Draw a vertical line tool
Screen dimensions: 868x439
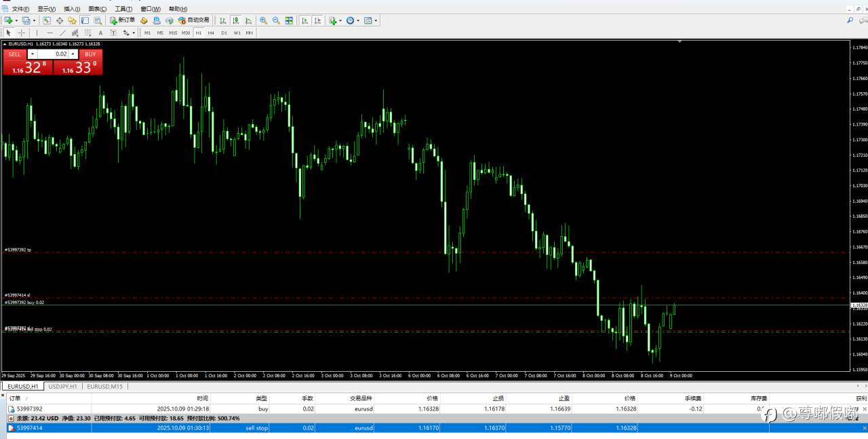(37, 33)
